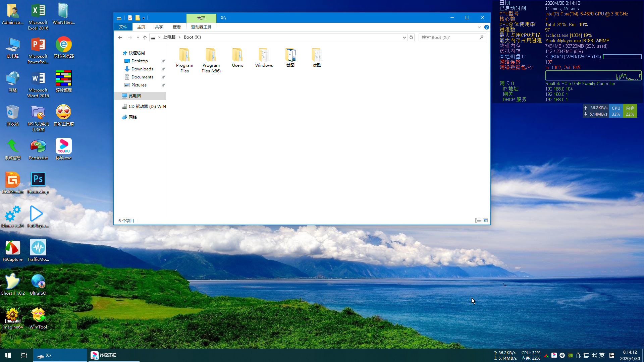Open the Microsoft Excel 2016 desktop icon

[x=38, y=17]
